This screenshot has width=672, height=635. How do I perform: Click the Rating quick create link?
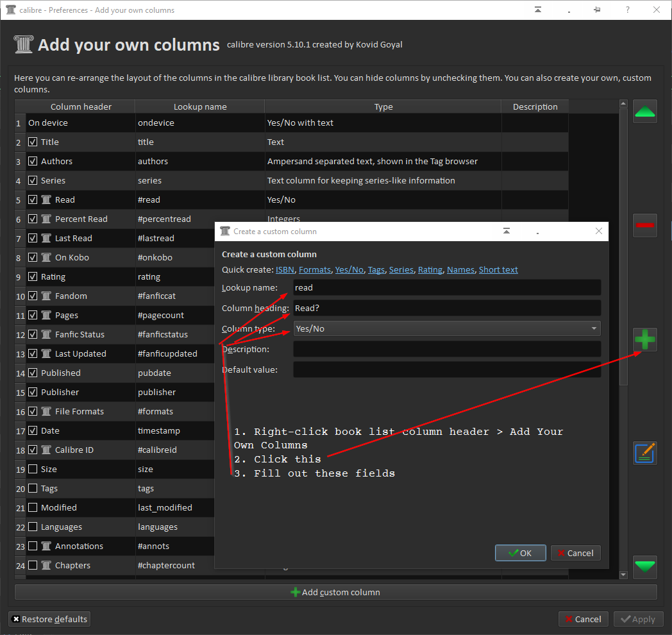[430, 269]
